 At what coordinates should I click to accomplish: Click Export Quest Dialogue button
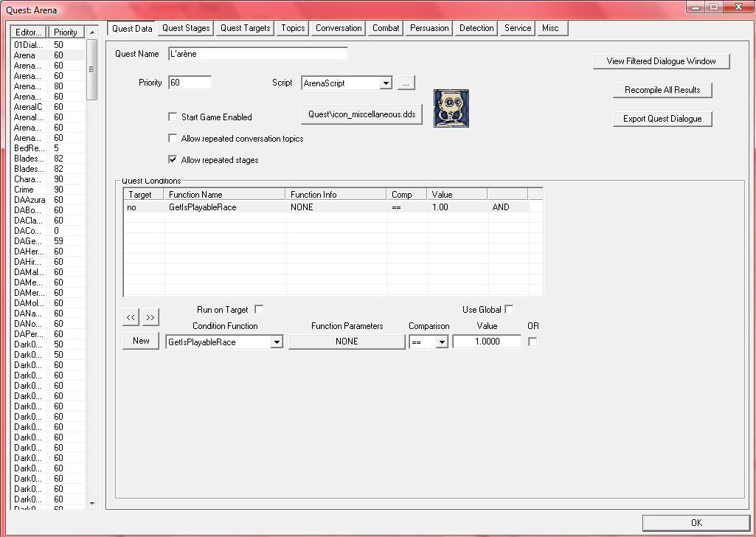click(x=662, y=119)
